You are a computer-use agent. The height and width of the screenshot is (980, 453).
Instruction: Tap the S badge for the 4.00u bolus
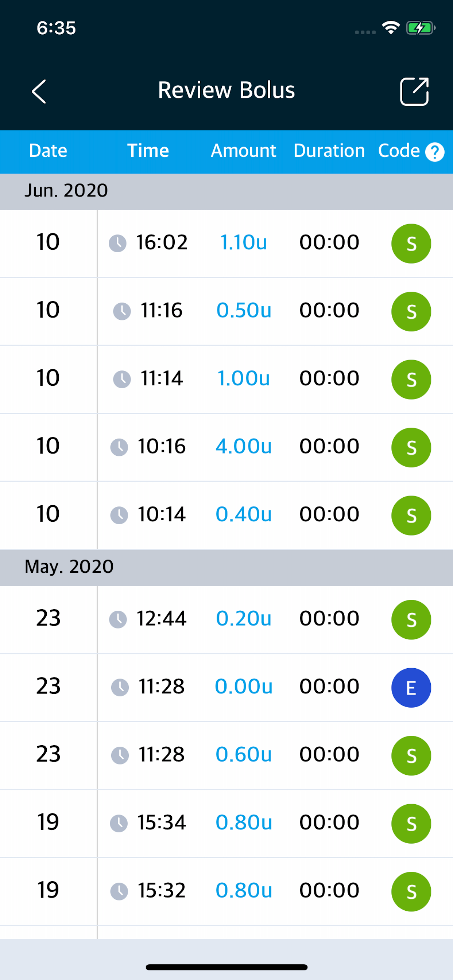(411, 447)
